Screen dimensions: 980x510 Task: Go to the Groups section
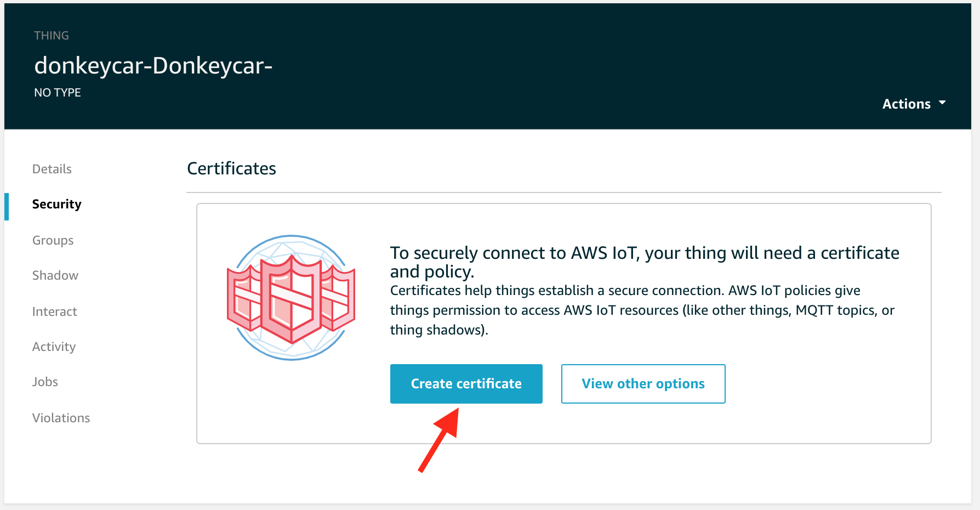tap(53, 240)
